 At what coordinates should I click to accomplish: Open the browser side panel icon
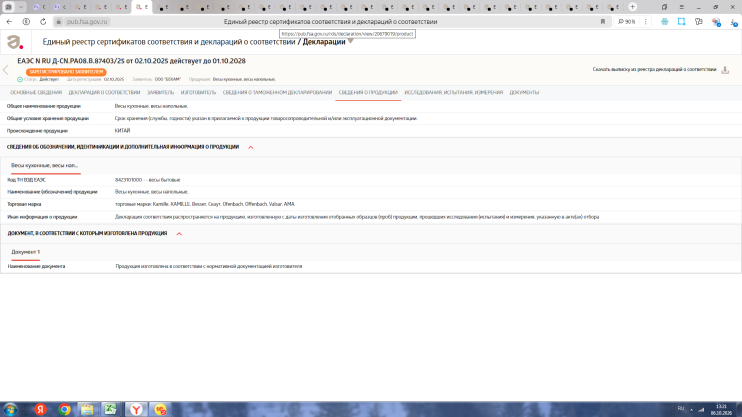tap(664, 7)
